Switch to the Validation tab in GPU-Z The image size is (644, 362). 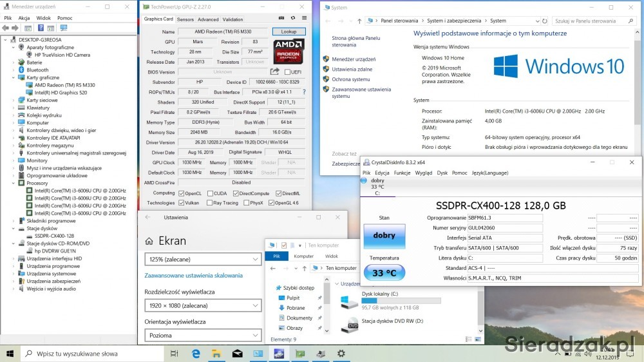tap(232, 19)
